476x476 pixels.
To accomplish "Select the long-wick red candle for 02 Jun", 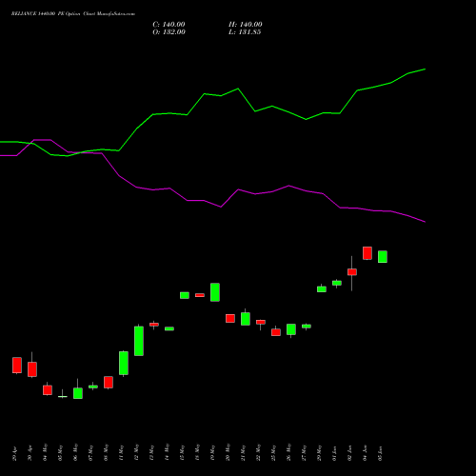I will click(x=352, y=273).
